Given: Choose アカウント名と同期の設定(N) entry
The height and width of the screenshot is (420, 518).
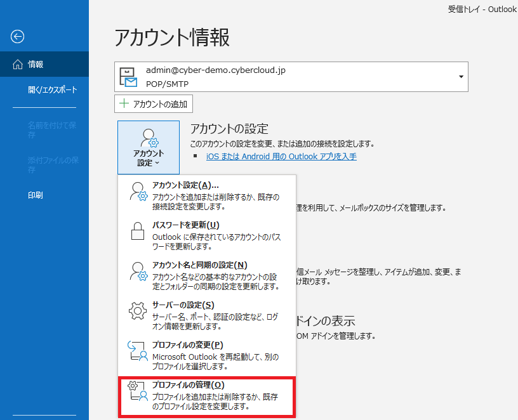Looking at the screenshot, I should [207, 275].
